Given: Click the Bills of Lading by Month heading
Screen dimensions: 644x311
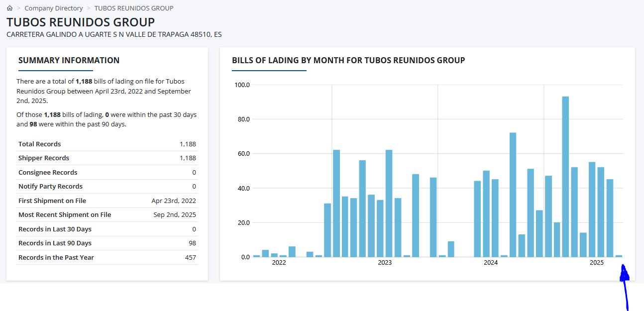Looking at the screenshot, I should [348, 60].
